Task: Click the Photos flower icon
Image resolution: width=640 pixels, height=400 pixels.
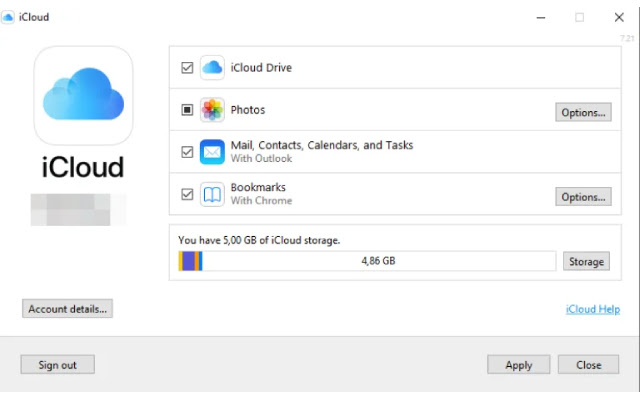Action: coord(212,110)
